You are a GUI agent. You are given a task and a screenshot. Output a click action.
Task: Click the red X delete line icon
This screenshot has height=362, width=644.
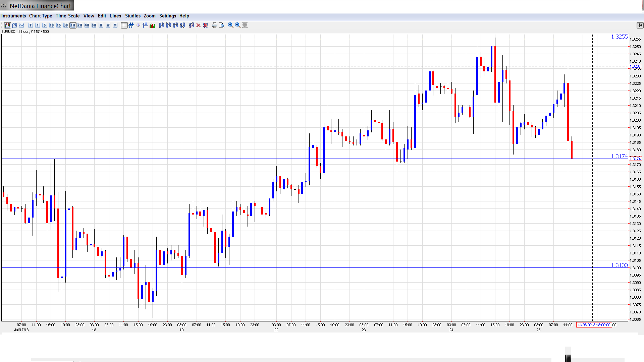click(x=199, y=25)
